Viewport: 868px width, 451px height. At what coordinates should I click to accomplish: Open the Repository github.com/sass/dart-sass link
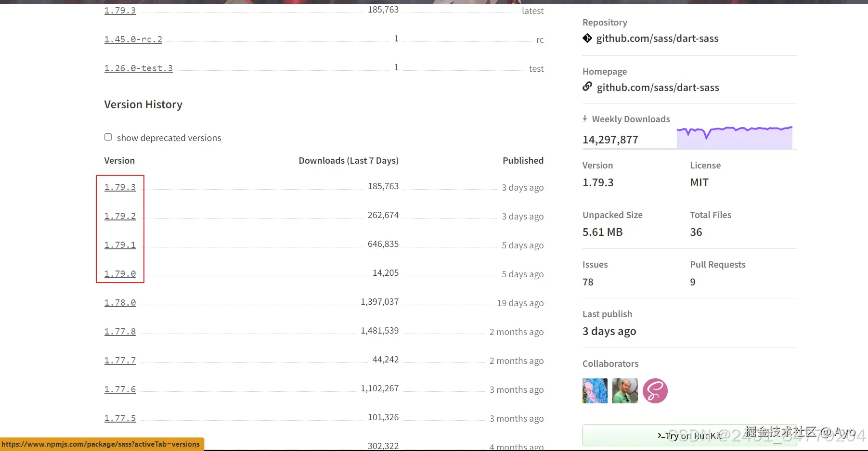point(657,39)
